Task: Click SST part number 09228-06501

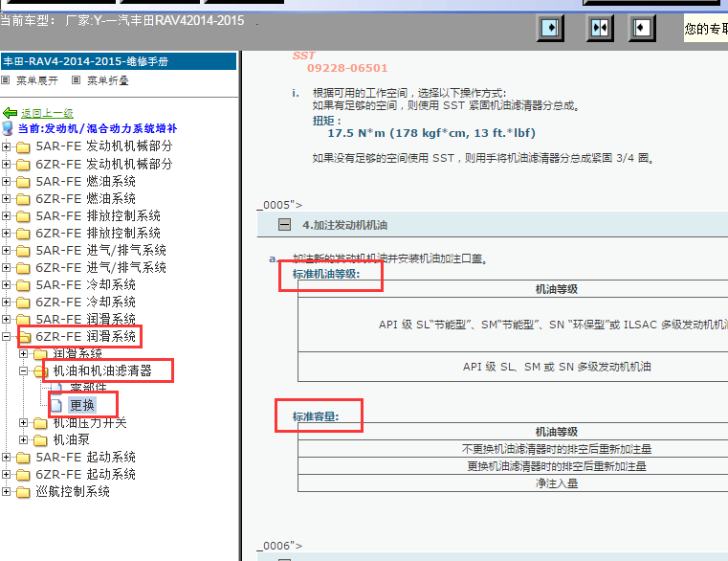Action: pos(347,68)
